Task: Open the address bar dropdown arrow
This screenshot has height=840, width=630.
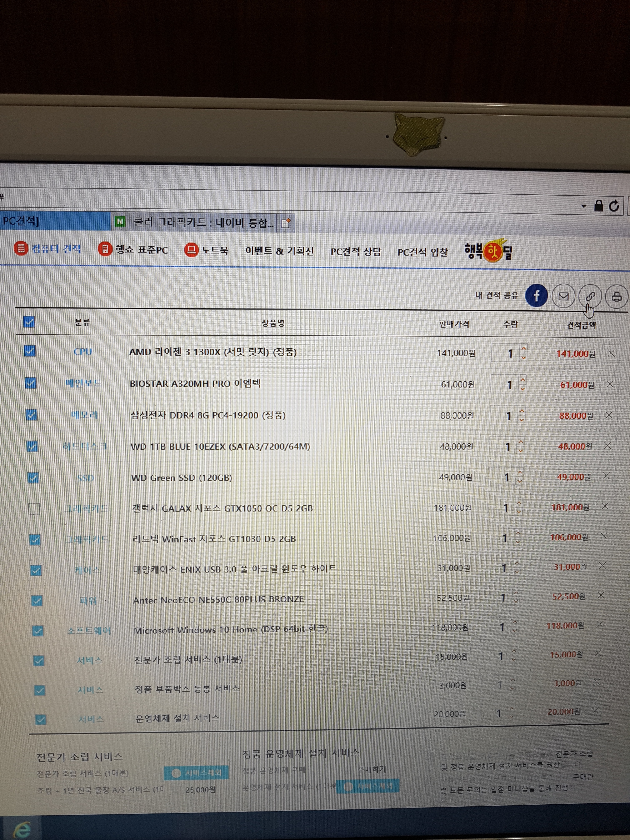Action: pyautogui.click(x=584, y=206)
